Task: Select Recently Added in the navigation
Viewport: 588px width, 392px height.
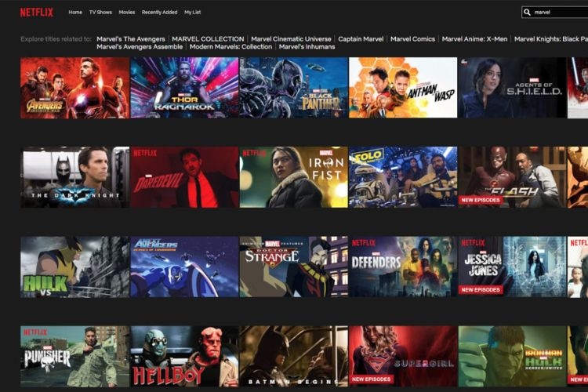Action: [159, 13]
